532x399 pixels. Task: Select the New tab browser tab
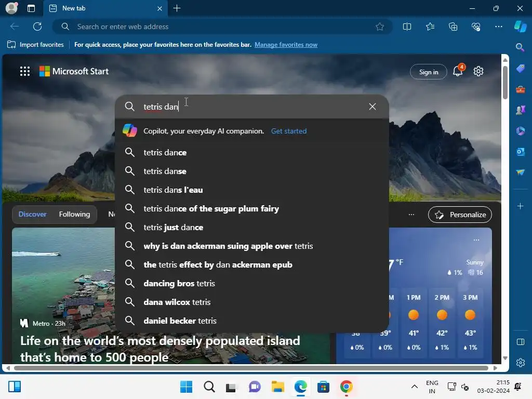point(105,8)
